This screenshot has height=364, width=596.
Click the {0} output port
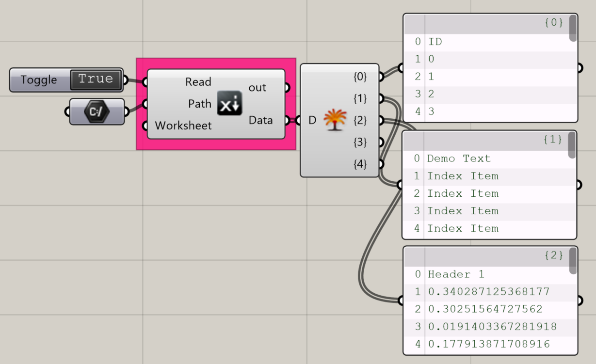(381, 76)
